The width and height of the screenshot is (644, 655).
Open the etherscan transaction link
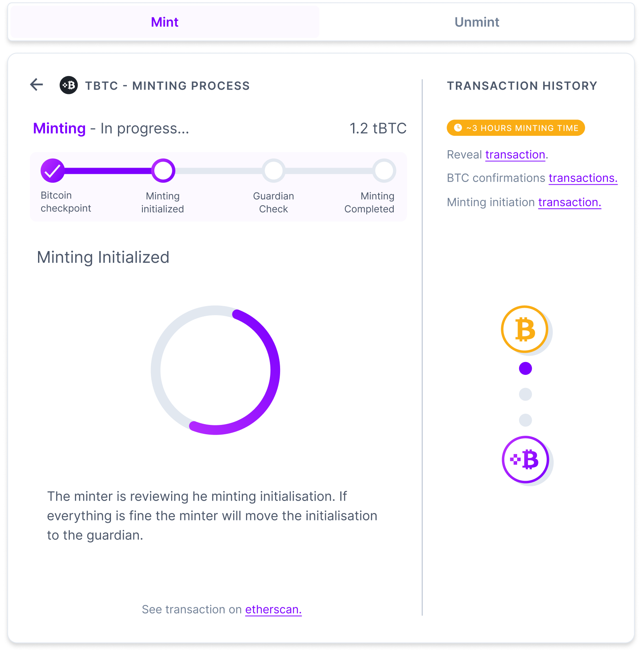coord(273,609)
